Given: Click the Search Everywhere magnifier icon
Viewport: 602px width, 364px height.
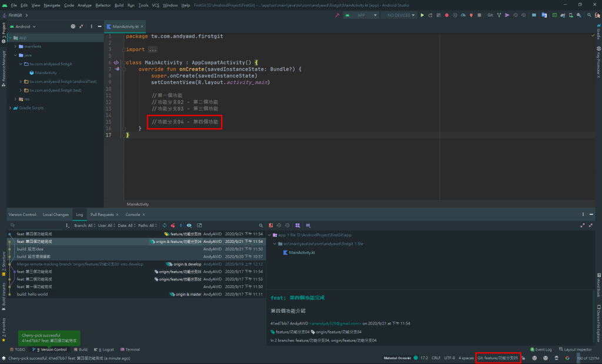Looking at the screenshot, I should [589, 15].
